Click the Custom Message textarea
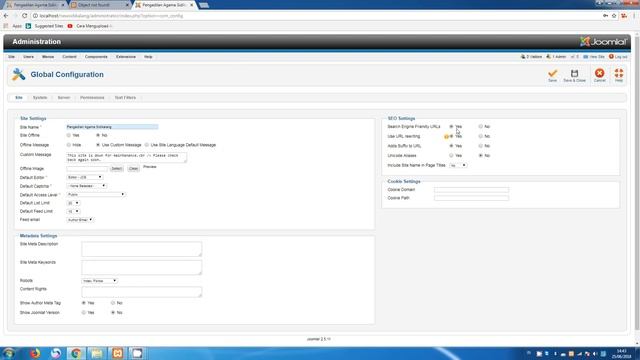Image resolution: width=640 pixels, height=360 pixels. [127, 158]
